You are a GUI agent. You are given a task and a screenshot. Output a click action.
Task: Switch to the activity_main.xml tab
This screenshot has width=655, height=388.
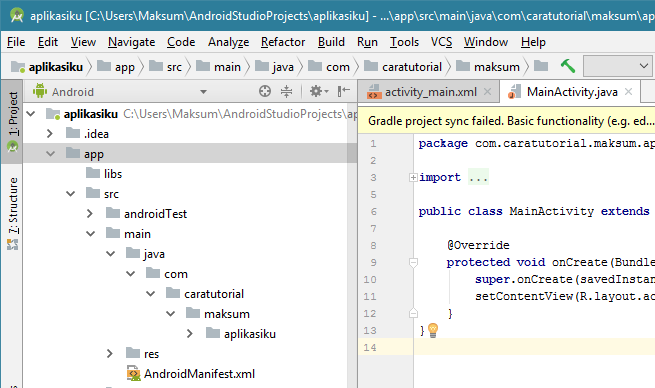pos(430,91)
